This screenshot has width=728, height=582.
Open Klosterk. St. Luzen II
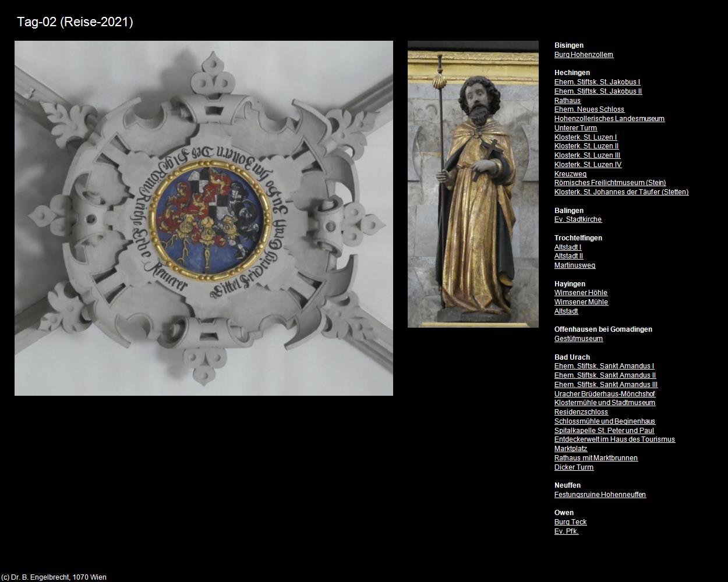(586, 146)
